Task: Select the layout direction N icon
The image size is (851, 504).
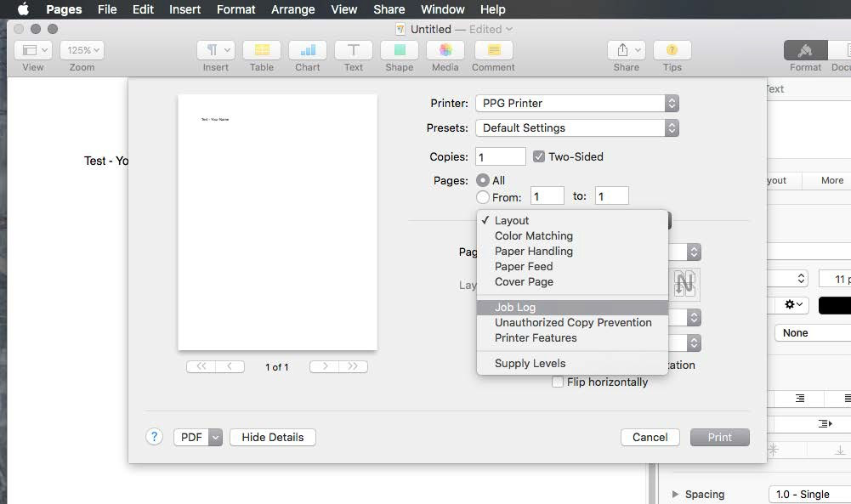Action: [x=685, y=283]
